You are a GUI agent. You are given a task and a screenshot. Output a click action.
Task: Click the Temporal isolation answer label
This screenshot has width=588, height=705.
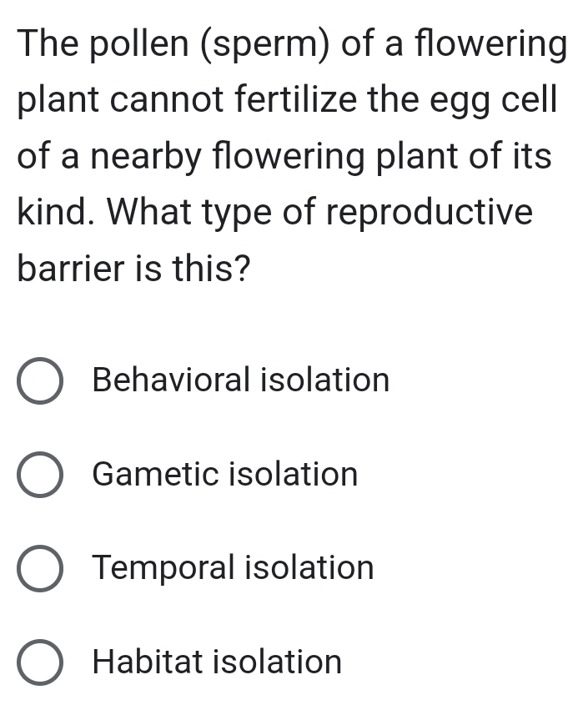pyautogui.click(x=233, y=568)
